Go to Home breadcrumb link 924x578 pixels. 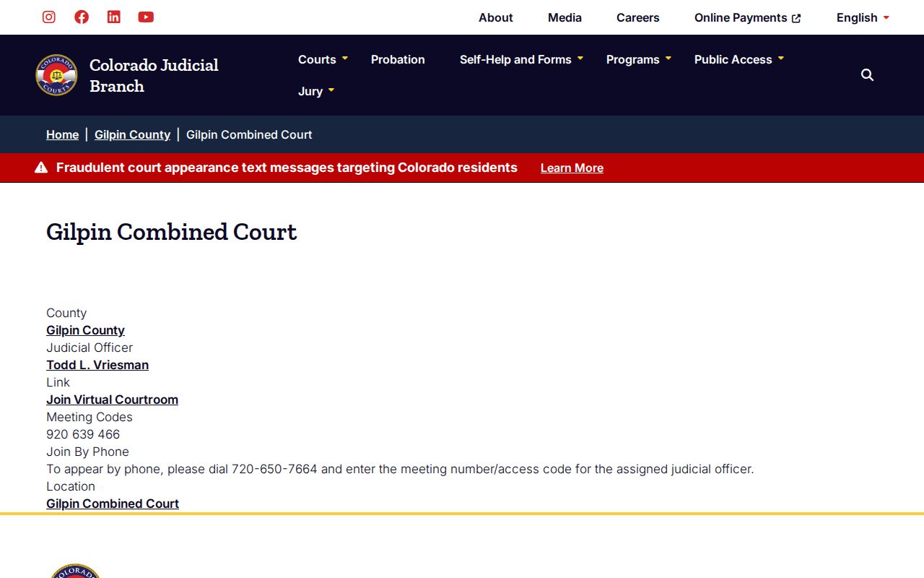pos(62,134)
